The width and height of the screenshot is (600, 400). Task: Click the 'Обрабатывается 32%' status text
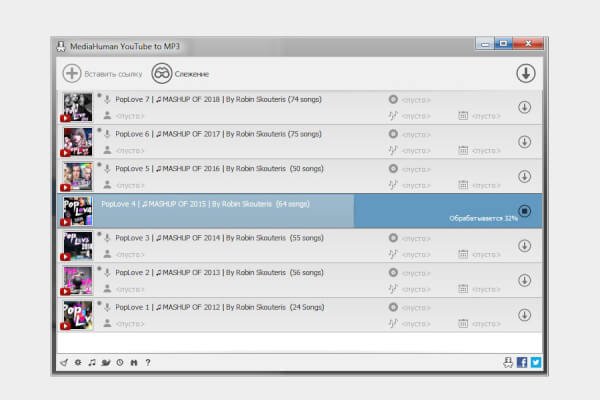(x=484, y=219)
